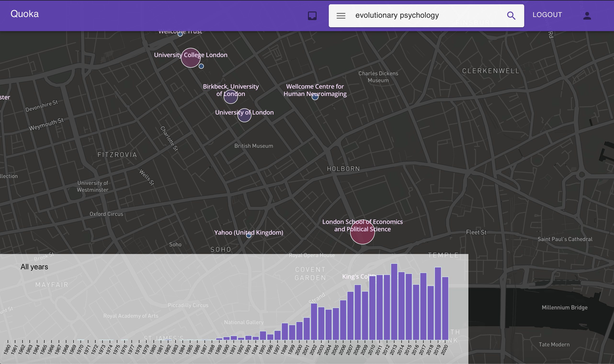The height and width of the screenshot is (364, 614).
Task: Click the 2012 bar in the histogram
Action: point(387,307)
